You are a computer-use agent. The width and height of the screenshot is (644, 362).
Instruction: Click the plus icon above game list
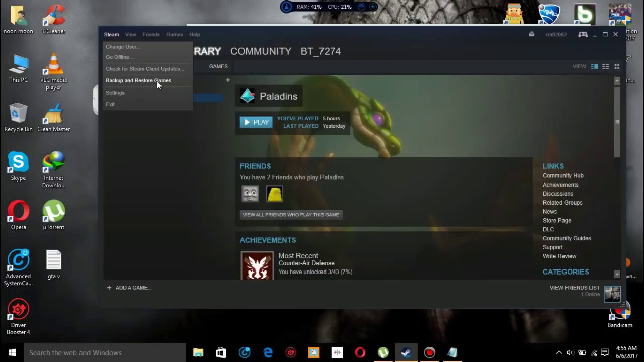coord(228,80)
